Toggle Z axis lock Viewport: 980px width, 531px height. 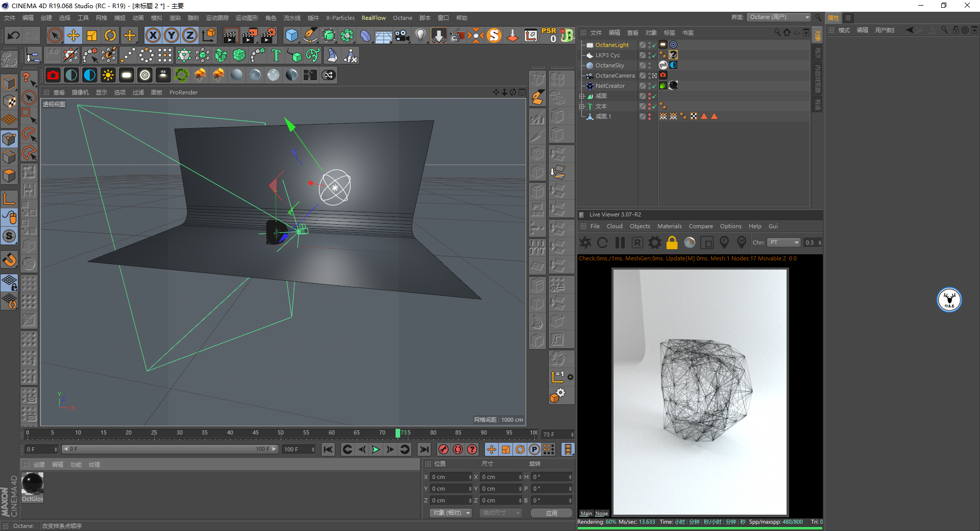(190, 35)
